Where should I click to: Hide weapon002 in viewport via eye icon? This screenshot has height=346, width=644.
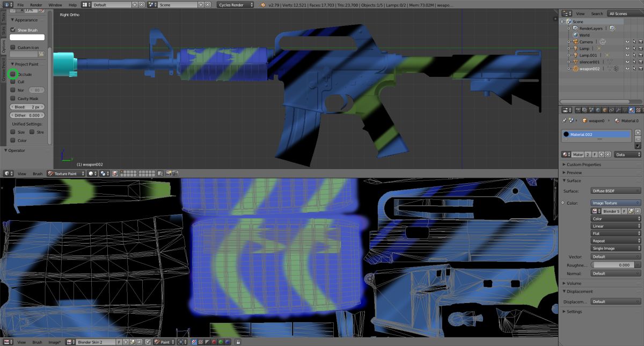627,69
